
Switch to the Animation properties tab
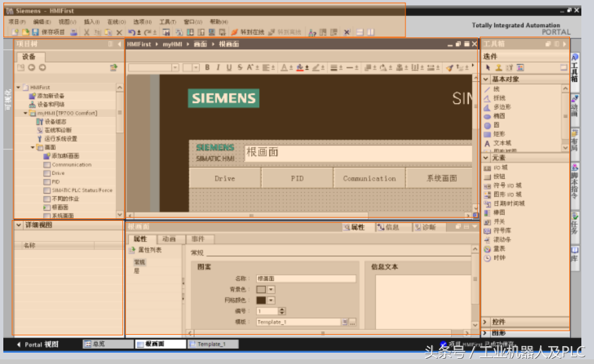[x=169, y=239]
